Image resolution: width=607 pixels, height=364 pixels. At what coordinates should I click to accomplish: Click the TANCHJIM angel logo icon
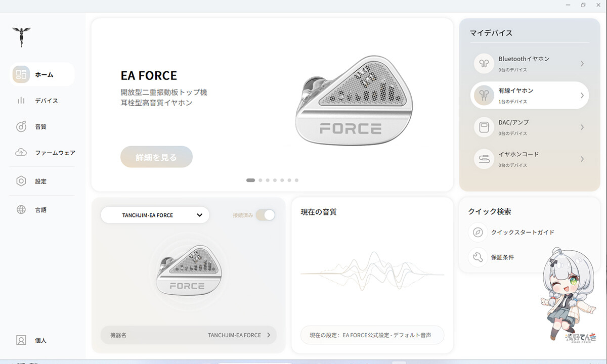point(21,37)
